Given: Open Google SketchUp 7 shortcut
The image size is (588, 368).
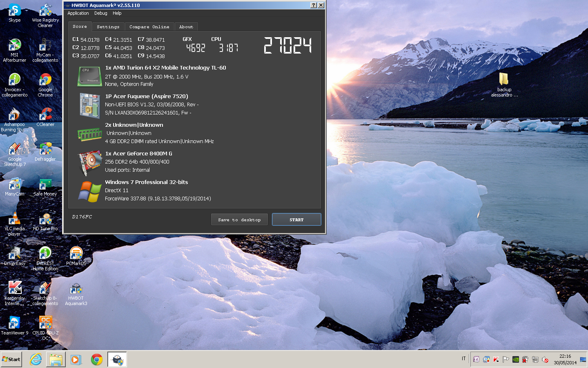Looking at the screenshot, I should pyautogui.click(x=15, y=154).
